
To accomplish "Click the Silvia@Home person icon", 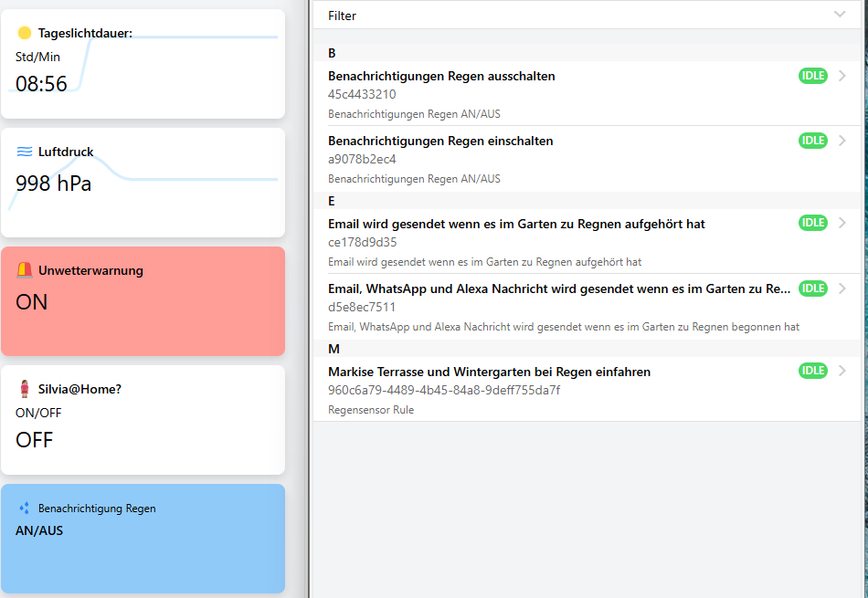I will coord(25,389).
